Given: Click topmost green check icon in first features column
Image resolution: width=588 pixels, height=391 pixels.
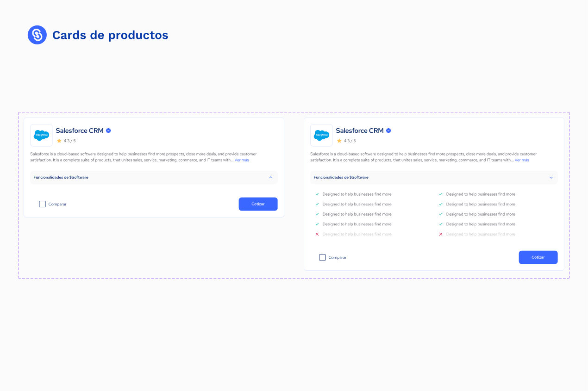Looking at the screenshot, I should (317, 194).
